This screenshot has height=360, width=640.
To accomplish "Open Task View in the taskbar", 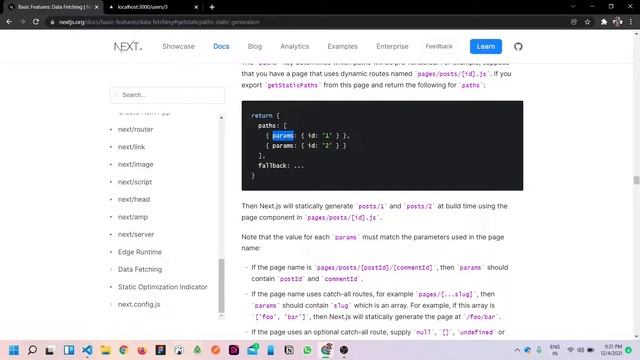I will (x=50, y=350).
